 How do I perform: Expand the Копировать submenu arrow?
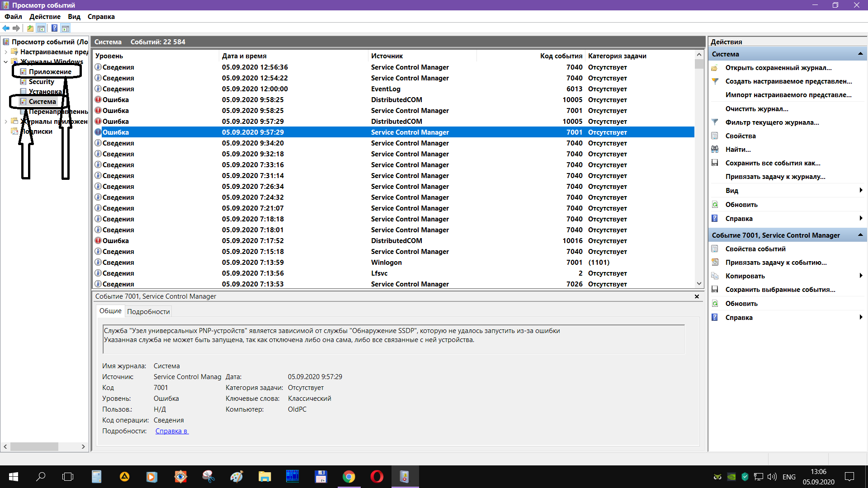click(x=861, y=276)
